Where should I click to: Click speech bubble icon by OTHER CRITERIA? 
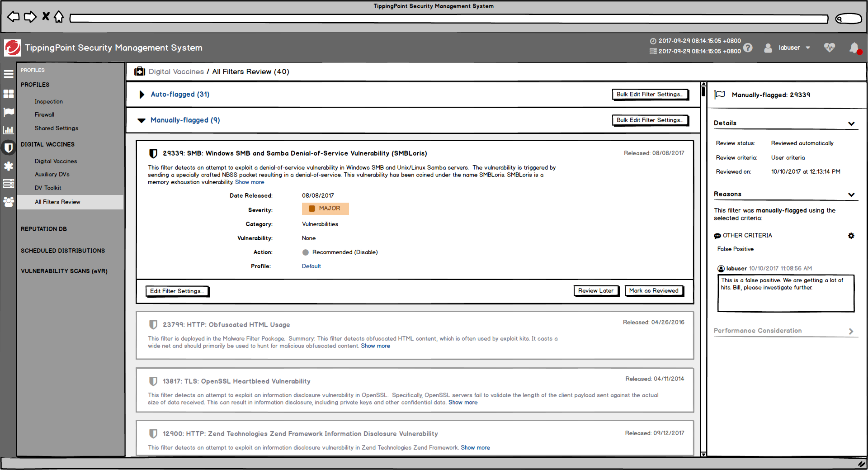point(717,236)
